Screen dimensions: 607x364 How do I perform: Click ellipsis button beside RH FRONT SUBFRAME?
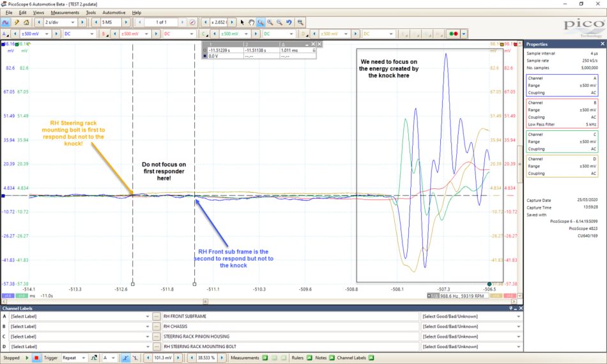tap(156, 316)
